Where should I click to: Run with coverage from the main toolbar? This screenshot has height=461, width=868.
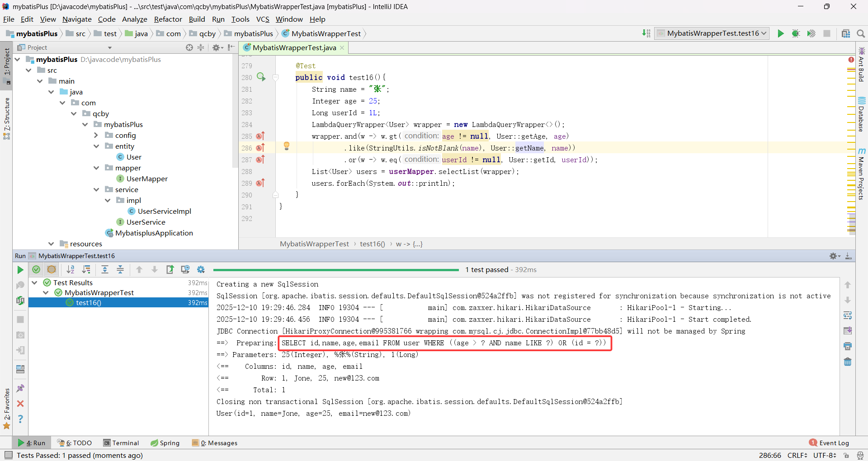[x=811, y=33]
